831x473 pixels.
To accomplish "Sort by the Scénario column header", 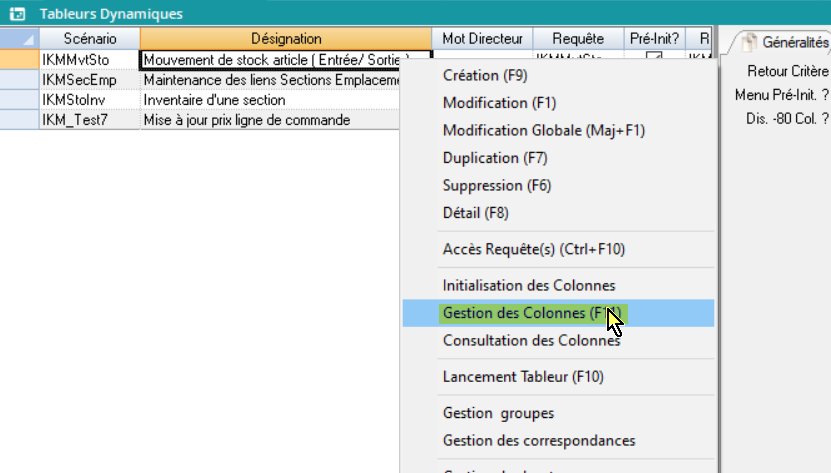I will click(x=90, y=39).
